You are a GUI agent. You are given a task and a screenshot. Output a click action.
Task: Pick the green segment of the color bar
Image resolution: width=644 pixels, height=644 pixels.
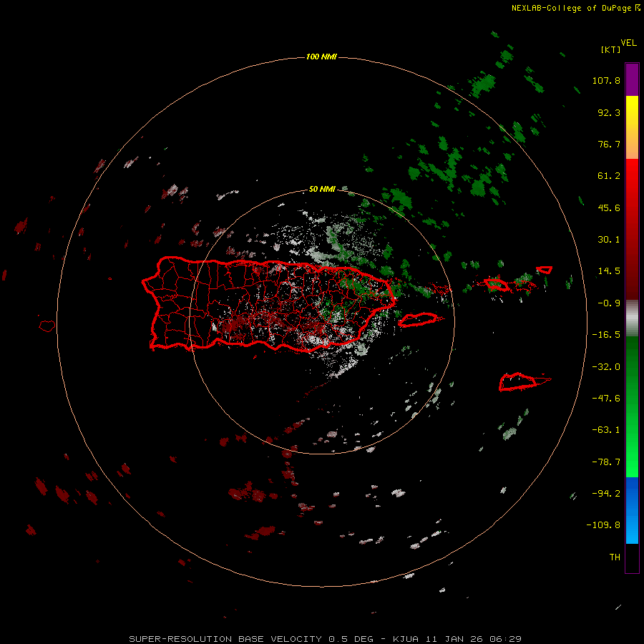click(x=632, y=406)
